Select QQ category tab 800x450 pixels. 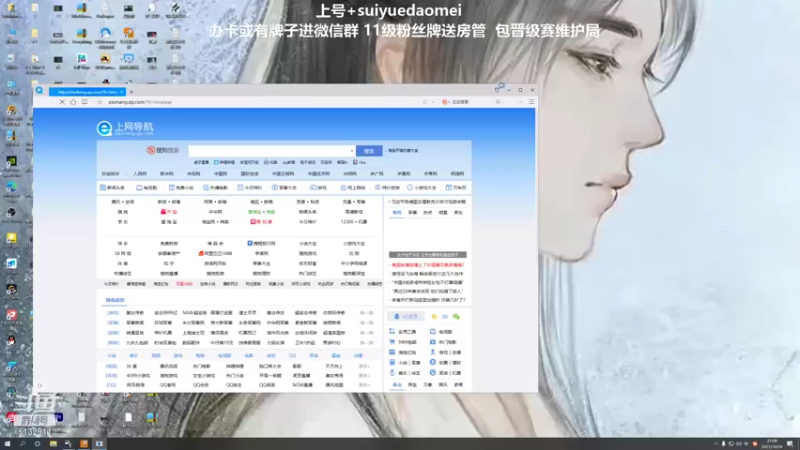click(292, 356)
